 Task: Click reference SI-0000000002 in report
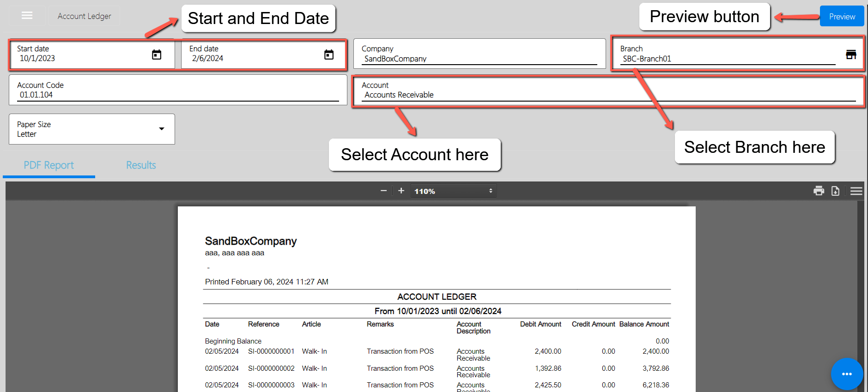[271, 368]
